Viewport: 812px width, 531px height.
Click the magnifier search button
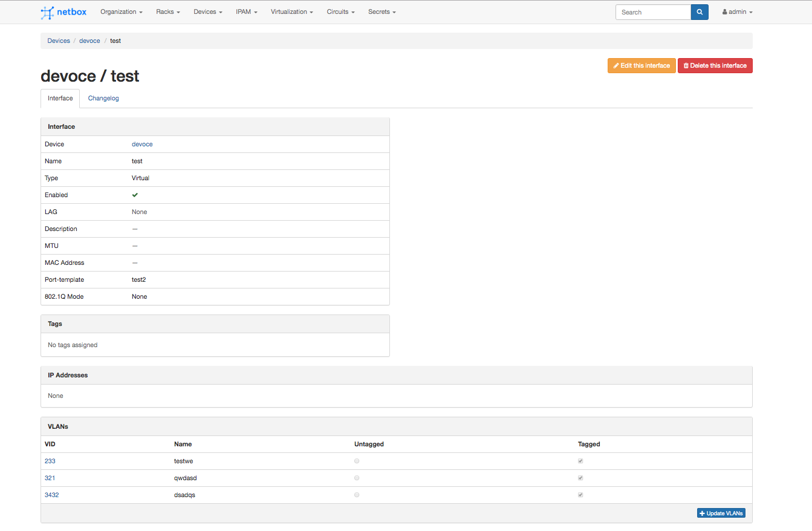[x=700, y=12]
